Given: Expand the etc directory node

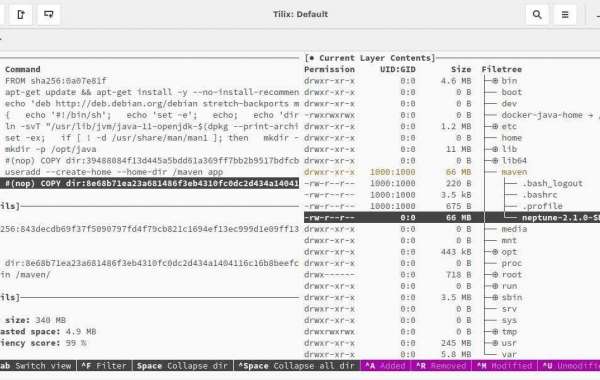Looking at the screenshot, I should pos(495,126).
